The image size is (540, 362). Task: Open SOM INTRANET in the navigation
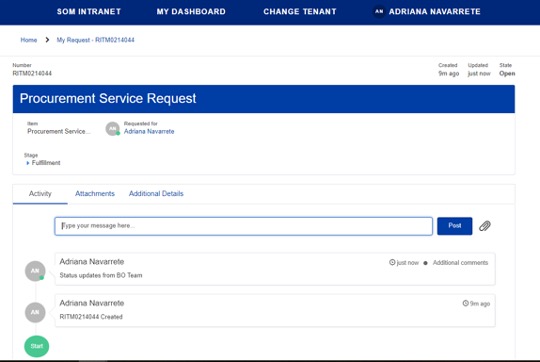89,12
